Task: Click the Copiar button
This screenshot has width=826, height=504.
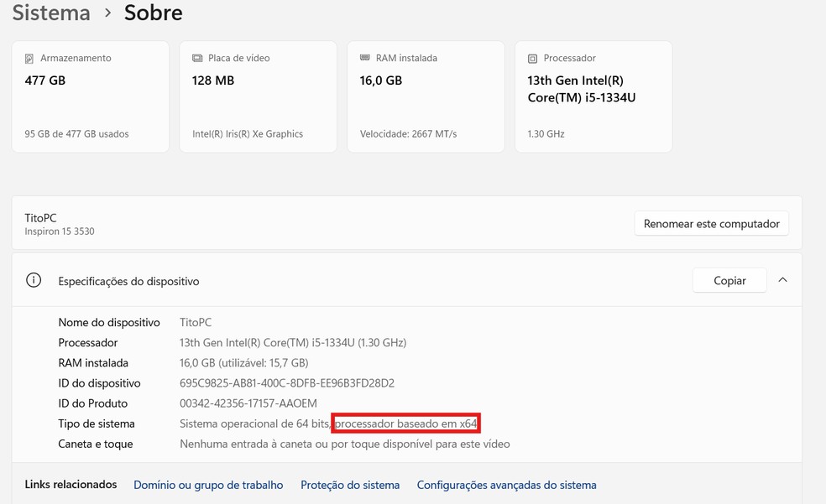Action: coord(729,280)
